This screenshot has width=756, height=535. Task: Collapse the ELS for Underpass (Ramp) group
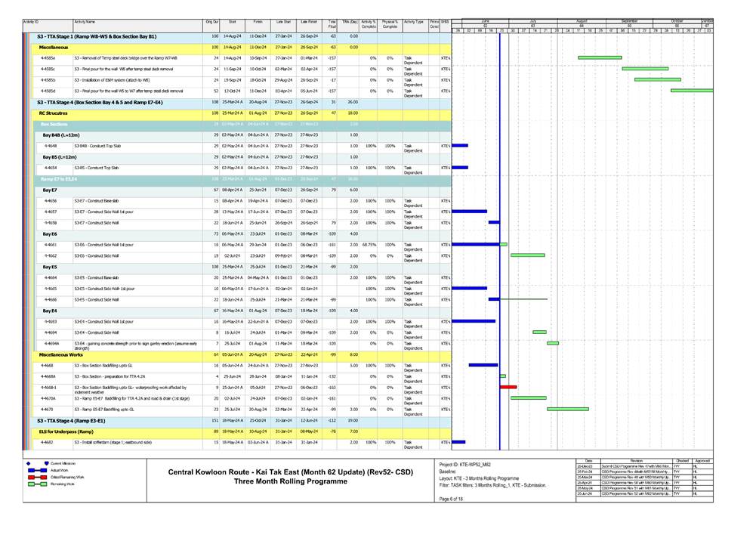[76, 431]
